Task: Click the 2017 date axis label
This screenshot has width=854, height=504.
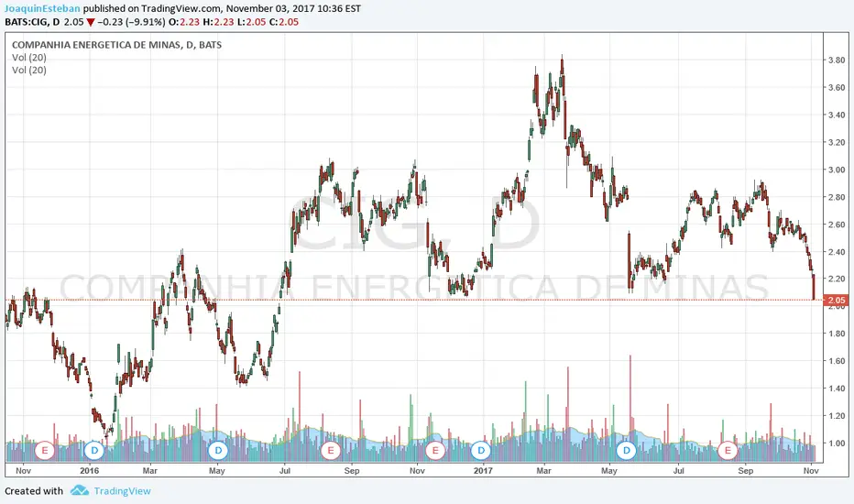Action: [483, 470]
